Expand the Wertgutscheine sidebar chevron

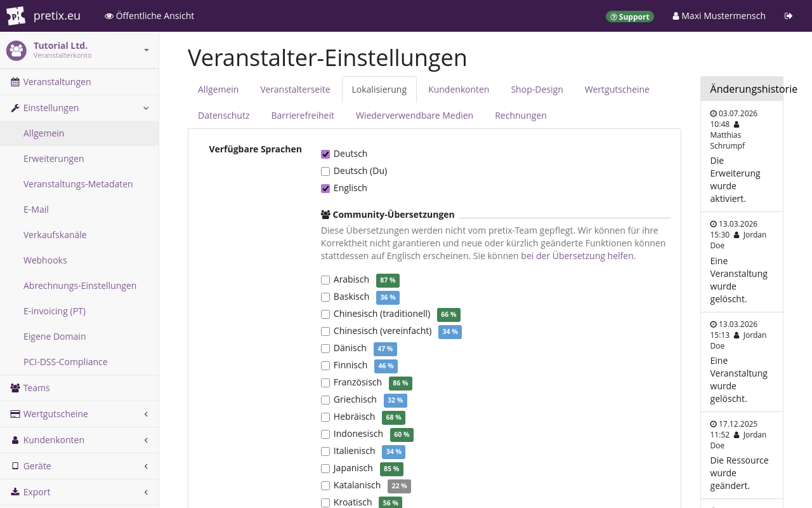pos(146,414)
